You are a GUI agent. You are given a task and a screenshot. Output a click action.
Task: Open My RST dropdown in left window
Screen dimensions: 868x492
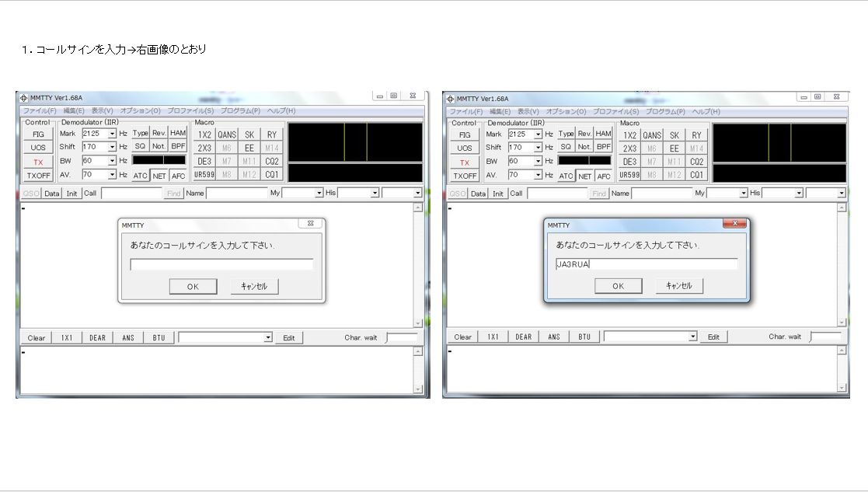[x=319, y=193]
